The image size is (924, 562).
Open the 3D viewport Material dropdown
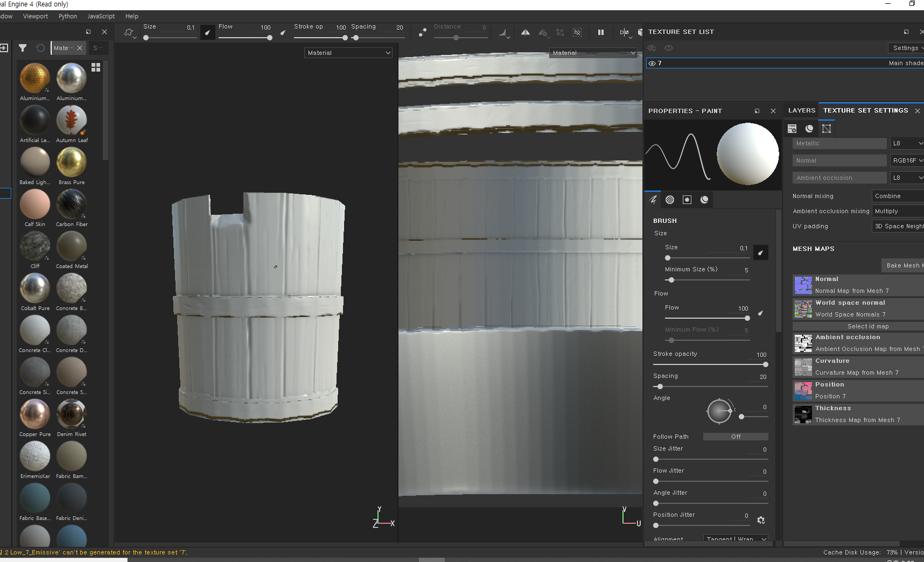(x=348, y=53)
